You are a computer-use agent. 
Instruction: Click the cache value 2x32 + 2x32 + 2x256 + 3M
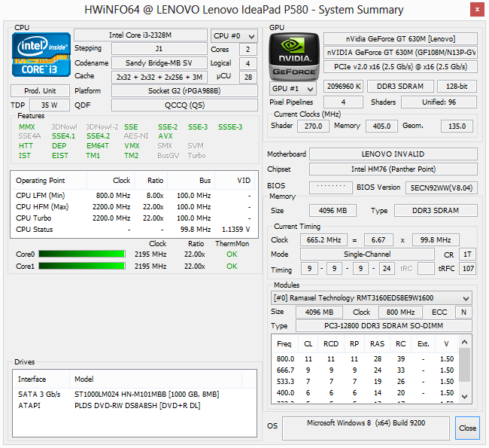point(159,77)
